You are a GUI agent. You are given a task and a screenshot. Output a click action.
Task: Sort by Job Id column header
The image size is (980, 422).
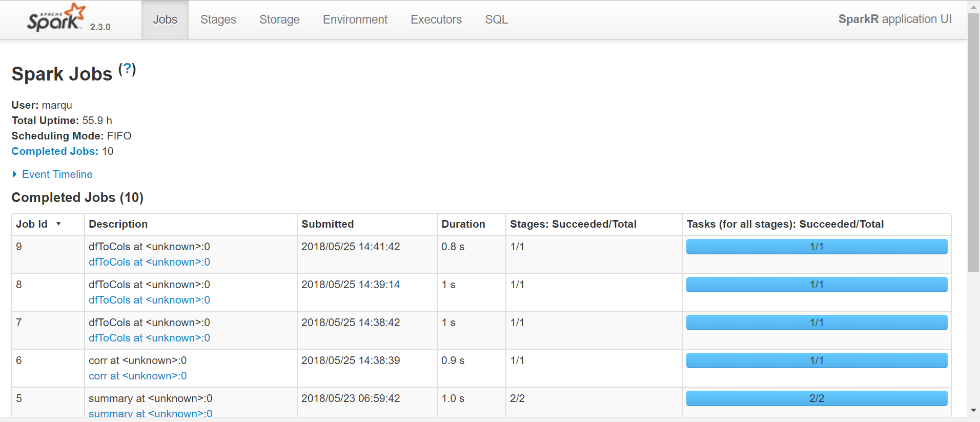click(x=48, y=224)
